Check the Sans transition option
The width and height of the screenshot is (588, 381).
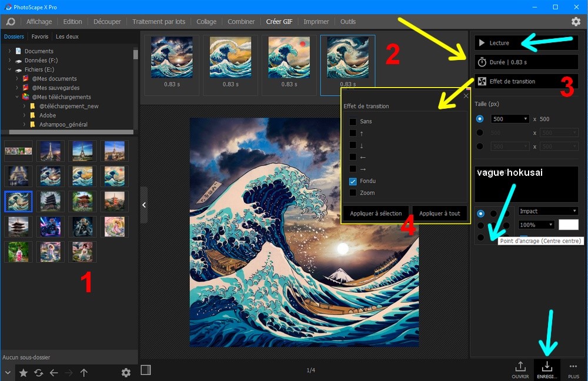352,122
